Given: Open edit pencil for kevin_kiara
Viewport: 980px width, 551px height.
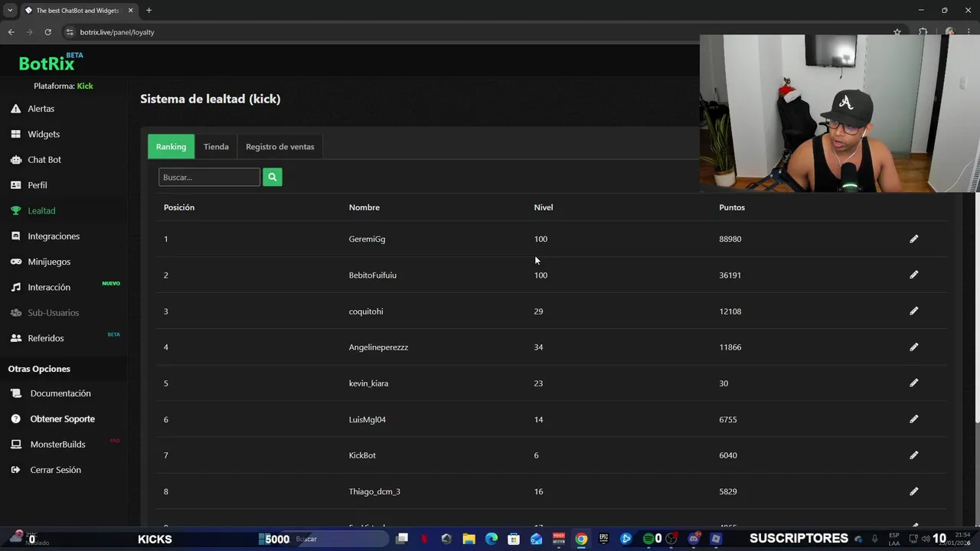Looking at the screenshot, I should coord(913,383).
